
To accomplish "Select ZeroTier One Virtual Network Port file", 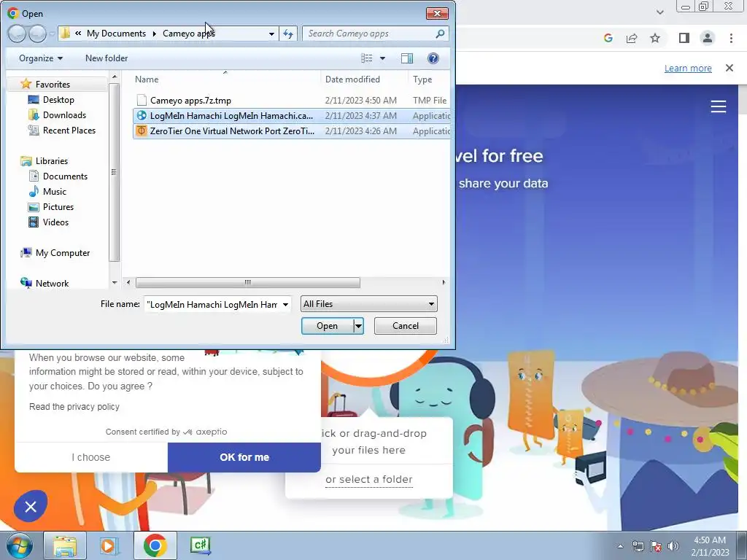I will point(292,131).
